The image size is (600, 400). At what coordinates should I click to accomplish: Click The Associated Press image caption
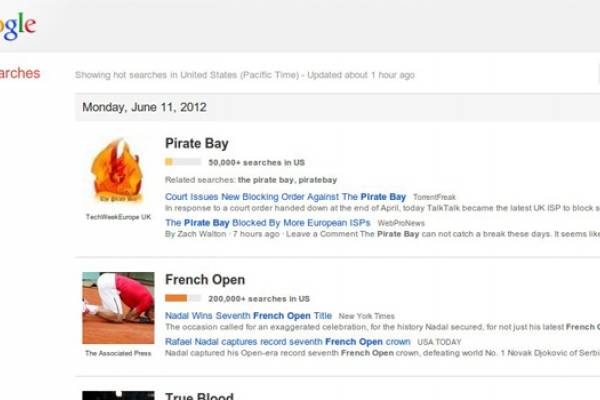(x=118, y=353)
